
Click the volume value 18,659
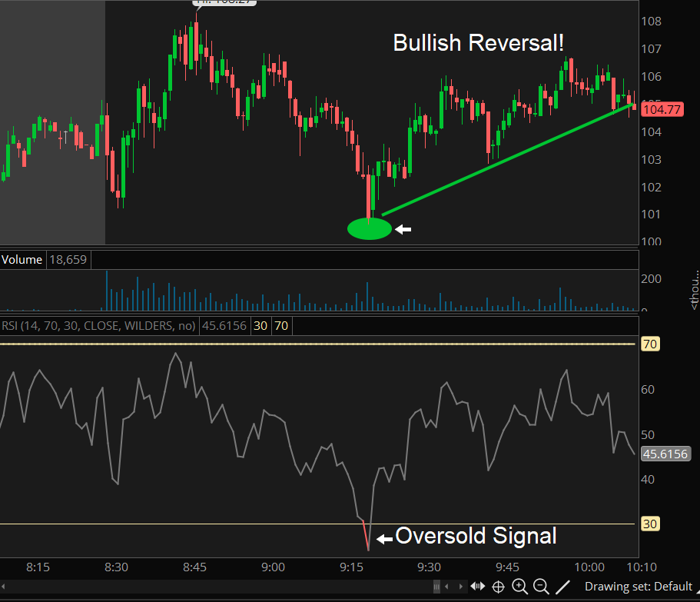coord(68,259)
